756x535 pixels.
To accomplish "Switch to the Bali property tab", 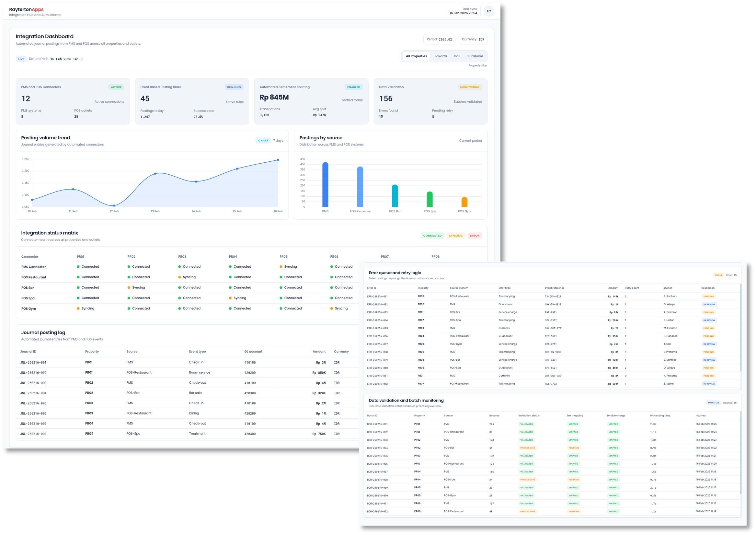I will (x=457, y=56).
